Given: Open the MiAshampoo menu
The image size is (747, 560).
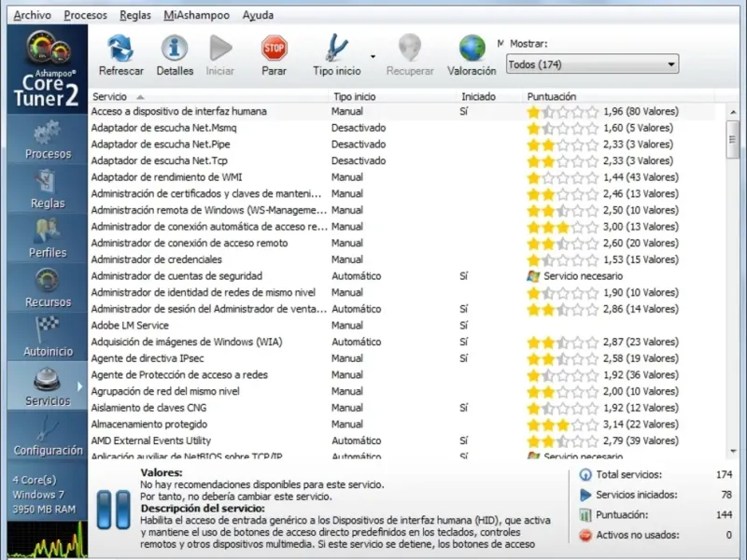Looking at the screenshot, I should pos(197,15).
